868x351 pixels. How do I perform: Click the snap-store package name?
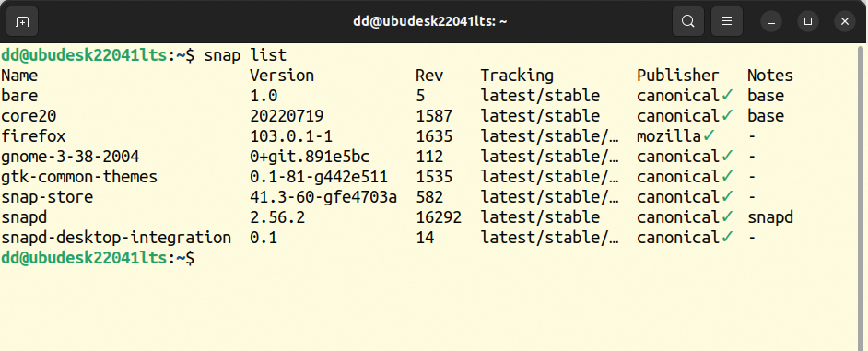(x=47, y=197)
